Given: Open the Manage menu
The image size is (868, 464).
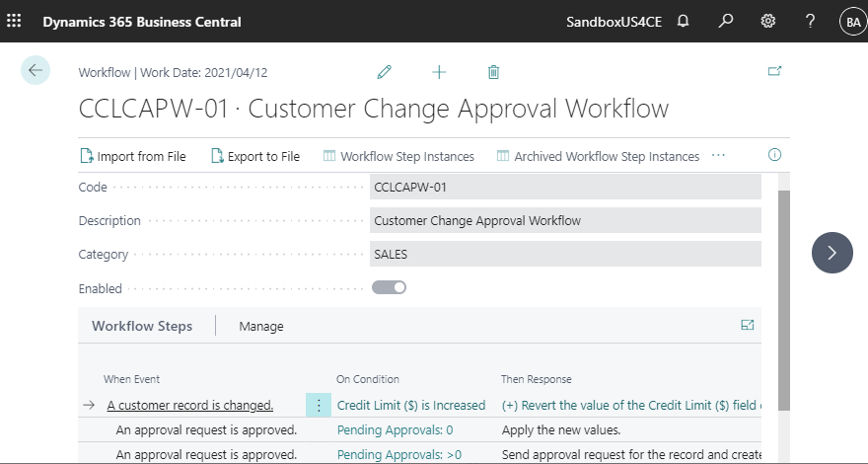Looking at the screenshot, I should point(261,327).
